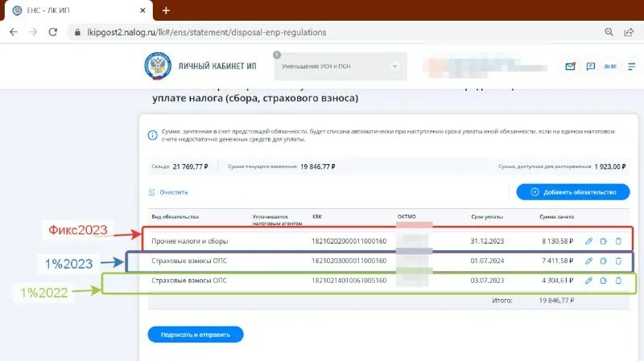
Task: Click the Итого total 19 846,77 ₽
Action: point(556,301)
